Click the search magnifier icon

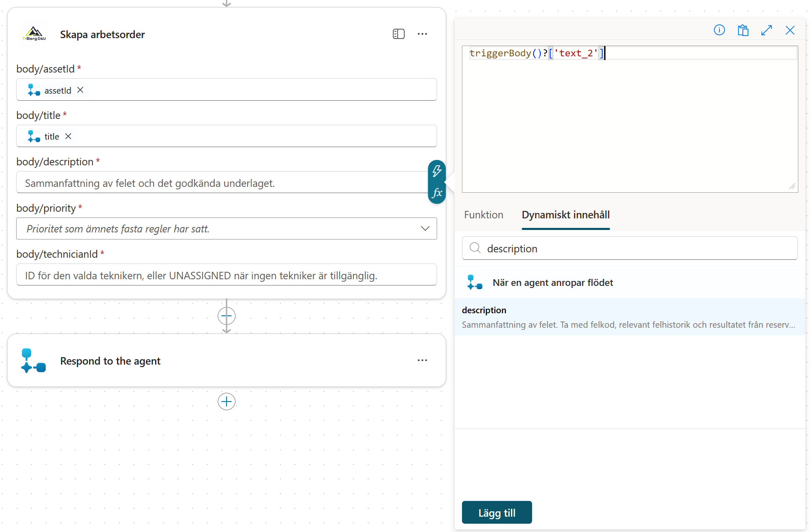[x=475, y=248]
